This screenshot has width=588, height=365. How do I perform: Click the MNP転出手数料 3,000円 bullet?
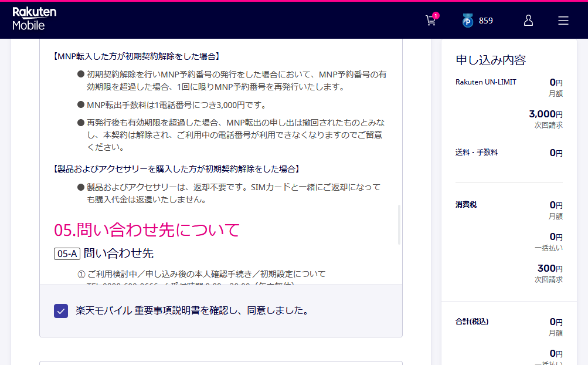tap(176, 105)
